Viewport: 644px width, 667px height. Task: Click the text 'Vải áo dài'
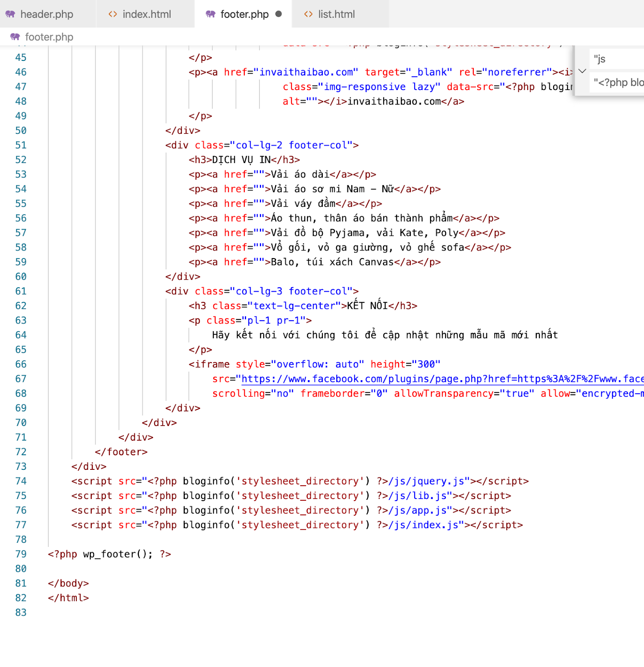(300, 174)
